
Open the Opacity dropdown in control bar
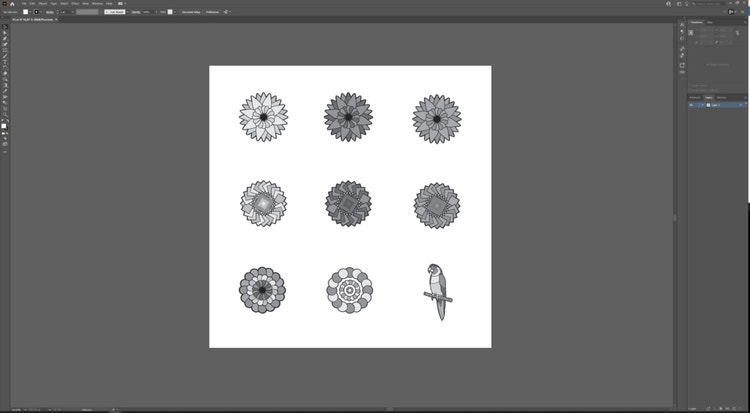click(x=157, y=12)
